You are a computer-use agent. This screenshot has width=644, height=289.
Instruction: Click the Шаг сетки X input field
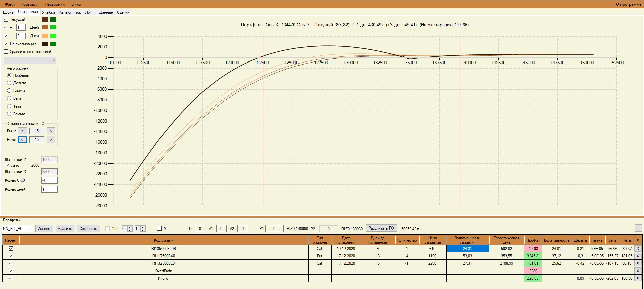(x=49, y=172)
